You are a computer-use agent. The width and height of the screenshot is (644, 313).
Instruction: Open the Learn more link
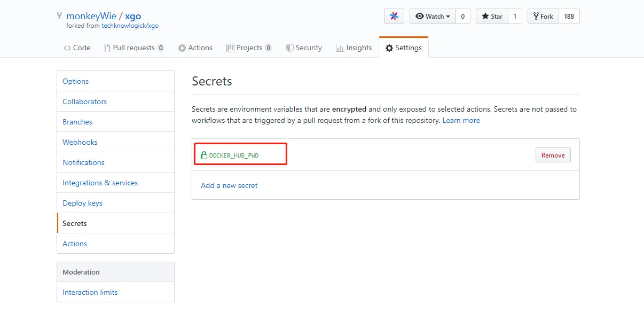[x=461, y=120]
